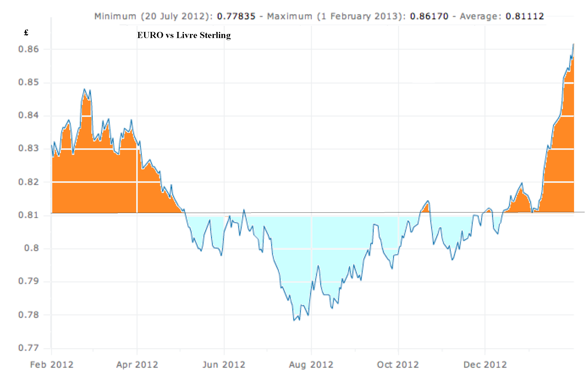Image resolution: width=588 pixels, height=375 pixels.
Task: Click the Jun 2012 x-axis label
Action: (x=224, y=365)
